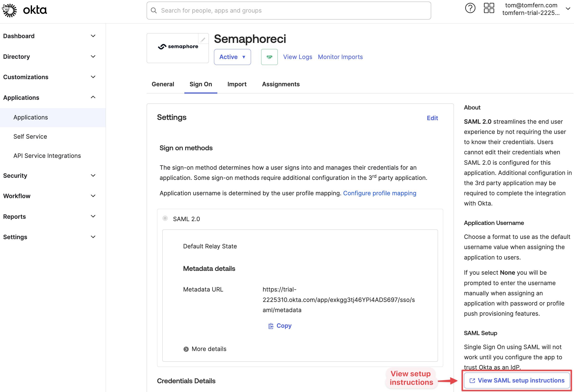Click the Credentials Details heading

(x=186, y=381)
